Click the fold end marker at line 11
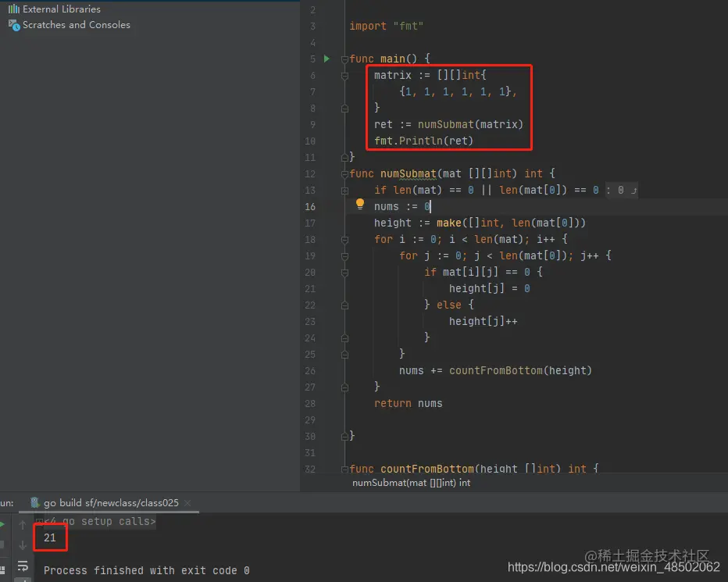728x582 pixels. click(x=344, y=158)
